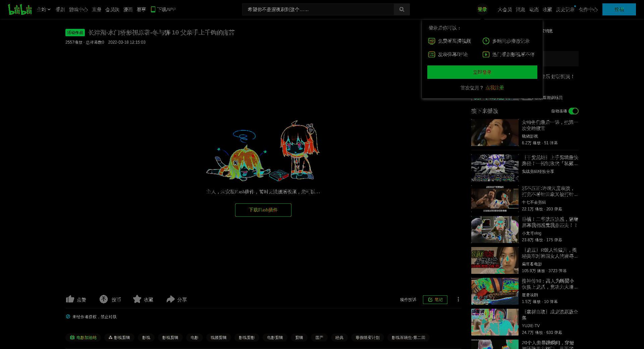Click the 国产 tag
This screenshot has width=644, height=349.
click(x=319, y=338)
